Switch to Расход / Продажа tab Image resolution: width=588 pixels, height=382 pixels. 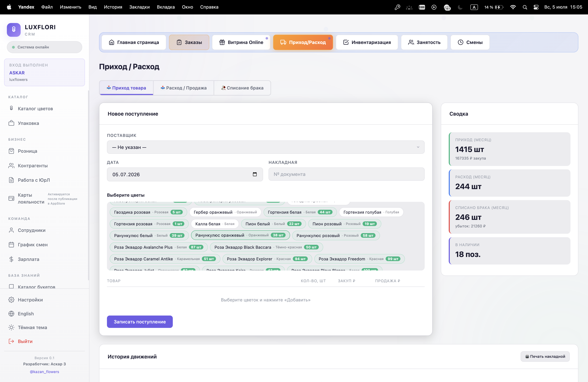[184, 88]
